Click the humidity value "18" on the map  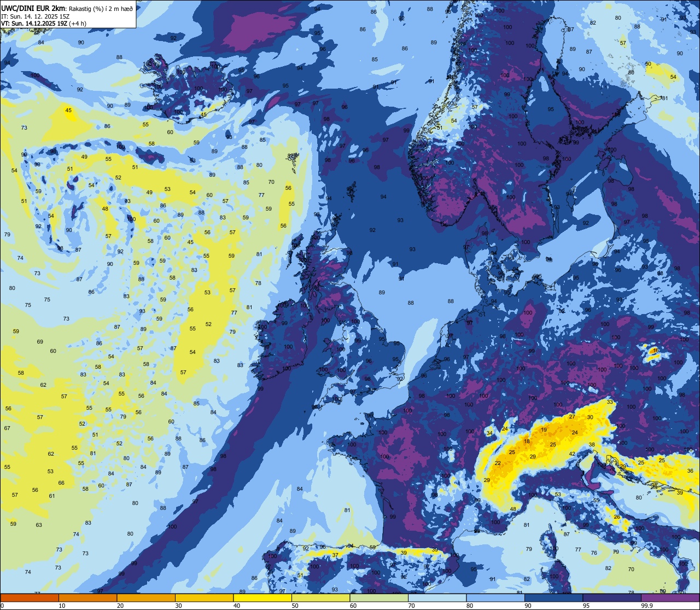[527, 441]
